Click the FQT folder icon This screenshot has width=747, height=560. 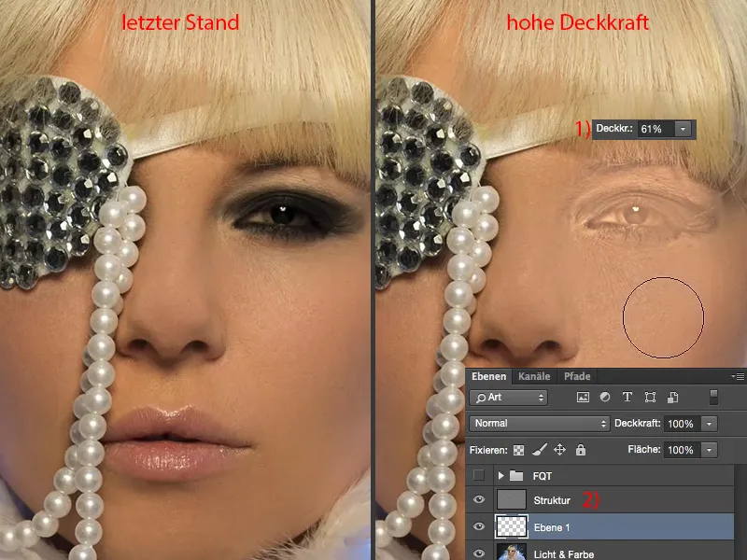tap(516, 476)
